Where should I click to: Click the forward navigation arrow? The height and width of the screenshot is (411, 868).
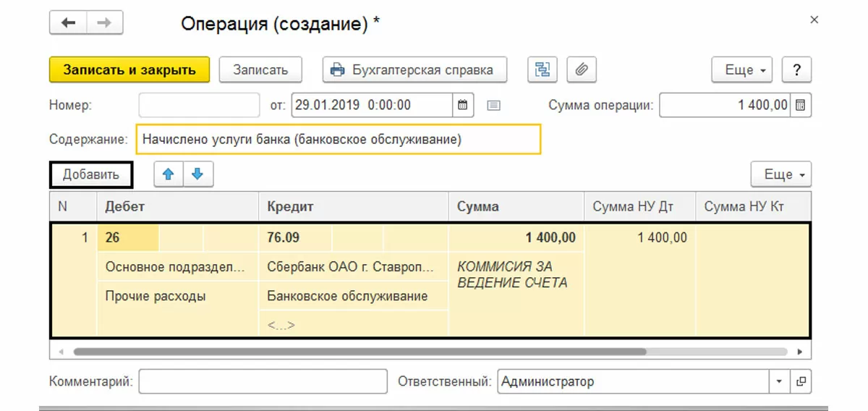pos(104,23)
